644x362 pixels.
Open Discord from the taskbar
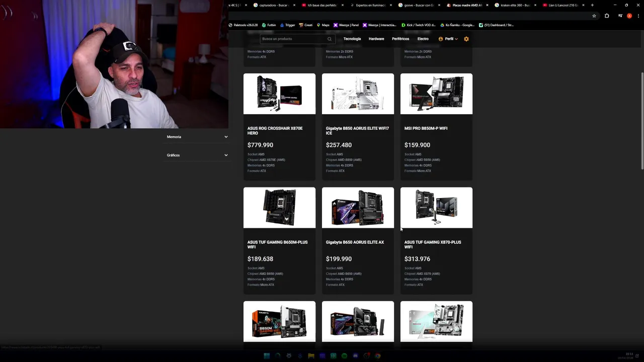(355, 355)
